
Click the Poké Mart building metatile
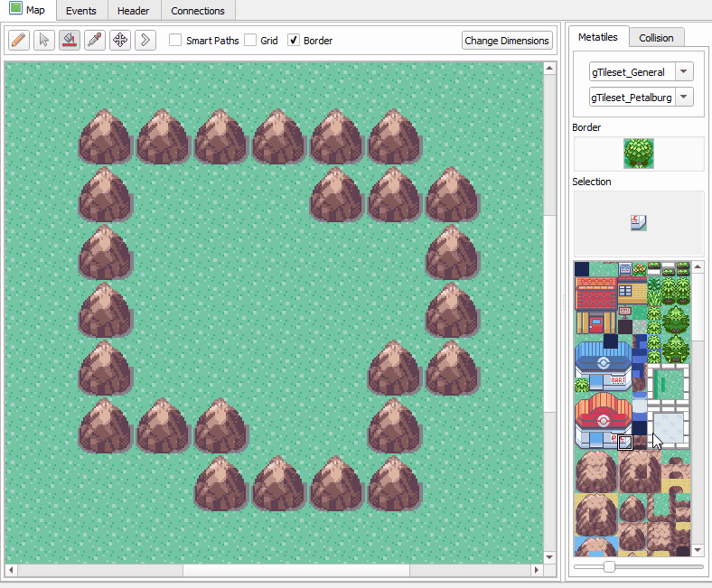click(x=603, y=364)
